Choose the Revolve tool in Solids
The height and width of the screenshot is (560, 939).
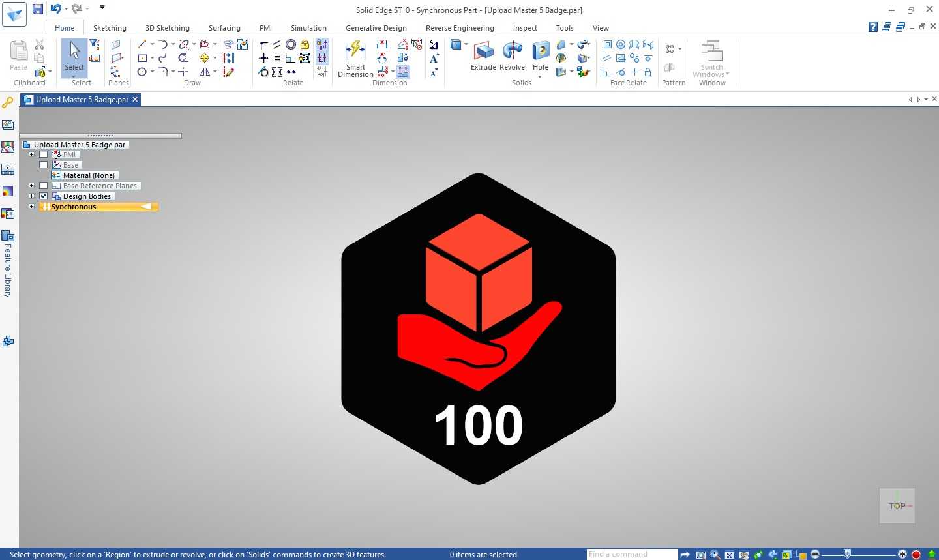[512, 56]
